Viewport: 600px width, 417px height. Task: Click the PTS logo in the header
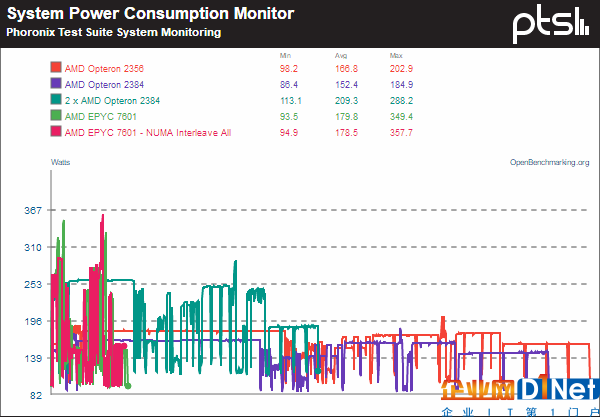point(551,24)
